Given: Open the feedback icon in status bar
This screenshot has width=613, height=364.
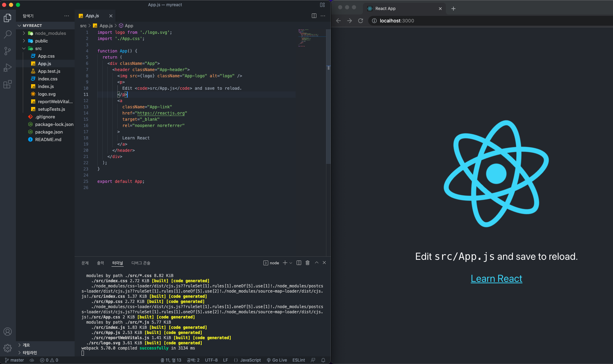Looking at the screenshot, I should pos(313,360).
